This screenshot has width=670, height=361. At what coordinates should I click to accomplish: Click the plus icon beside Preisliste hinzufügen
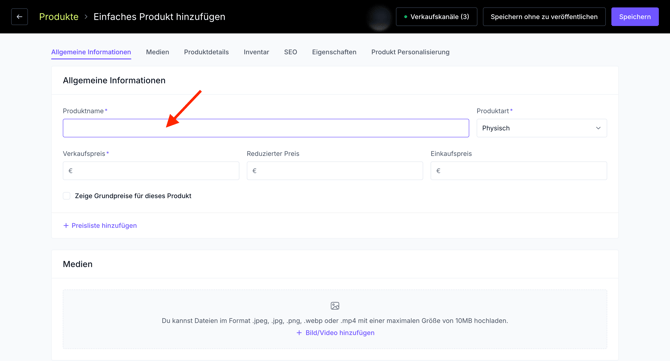click(66, 226)
